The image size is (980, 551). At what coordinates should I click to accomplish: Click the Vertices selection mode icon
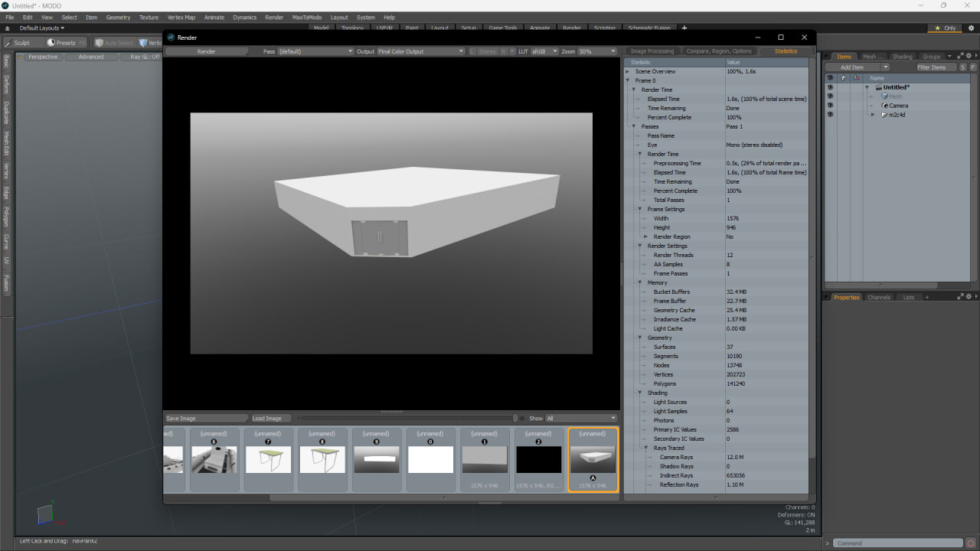tap(143, 43)
